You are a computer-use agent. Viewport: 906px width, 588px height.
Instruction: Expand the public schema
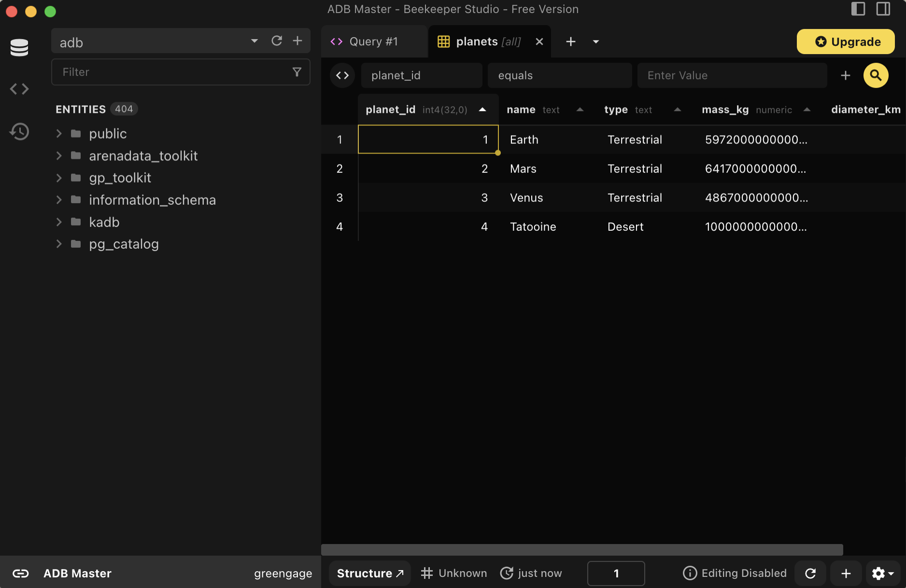coord(59,134)
